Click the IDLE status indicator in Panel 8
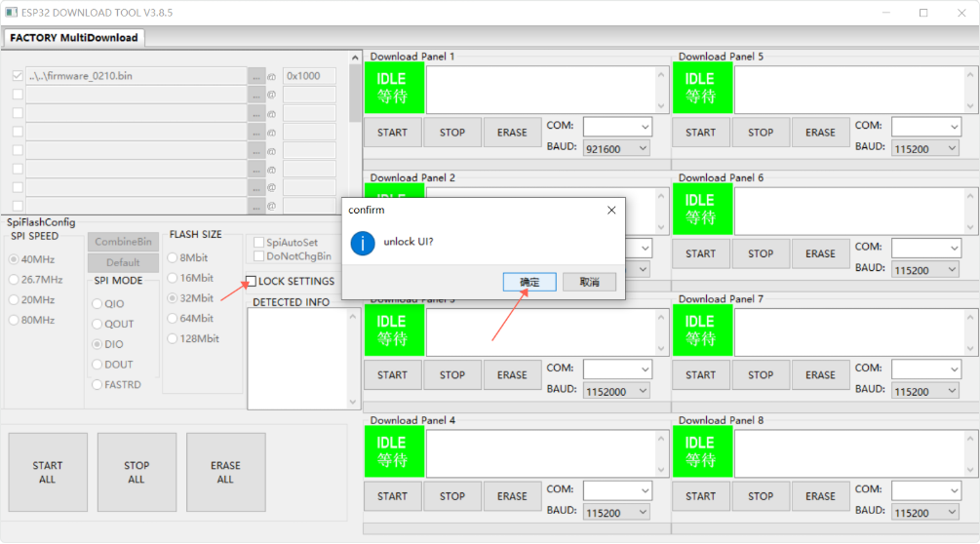This screenshot has height=544, width=980. pos(702,452)
